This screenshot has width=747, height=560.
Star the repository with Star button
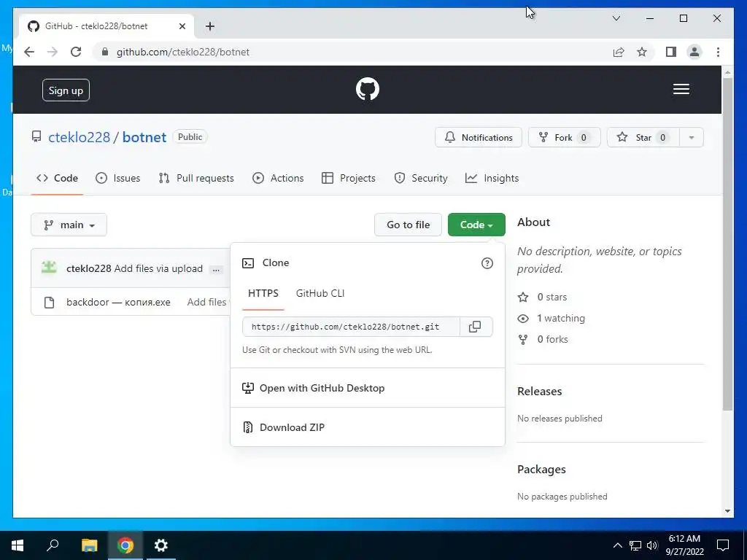[x=643, y=138]
